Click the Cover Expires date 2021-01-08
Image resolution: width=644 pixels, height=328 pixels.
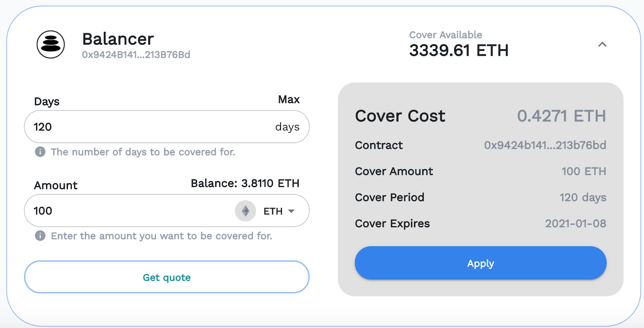576,224
